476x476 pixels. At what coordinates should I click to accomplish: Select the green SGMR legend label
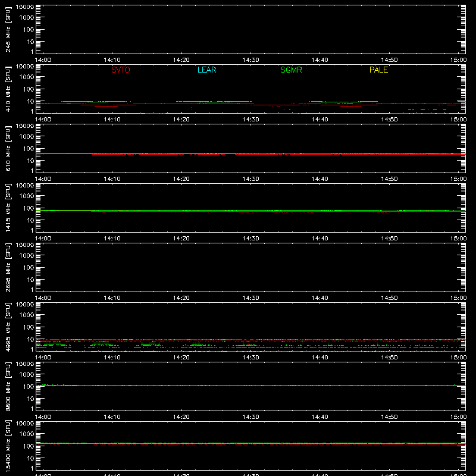pos(291,70)
